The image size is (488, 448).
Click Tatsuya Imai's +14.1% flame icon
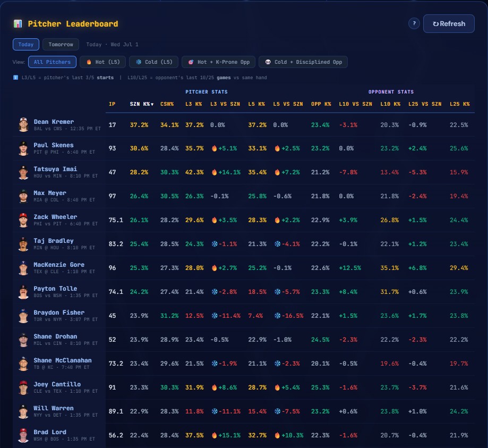[x=214, y=172]
